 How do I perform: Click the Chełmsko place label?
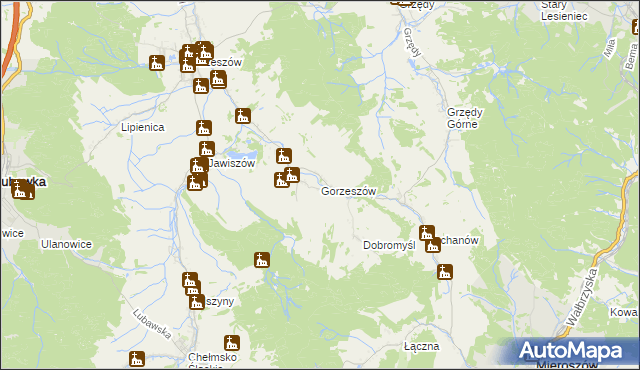213,357
